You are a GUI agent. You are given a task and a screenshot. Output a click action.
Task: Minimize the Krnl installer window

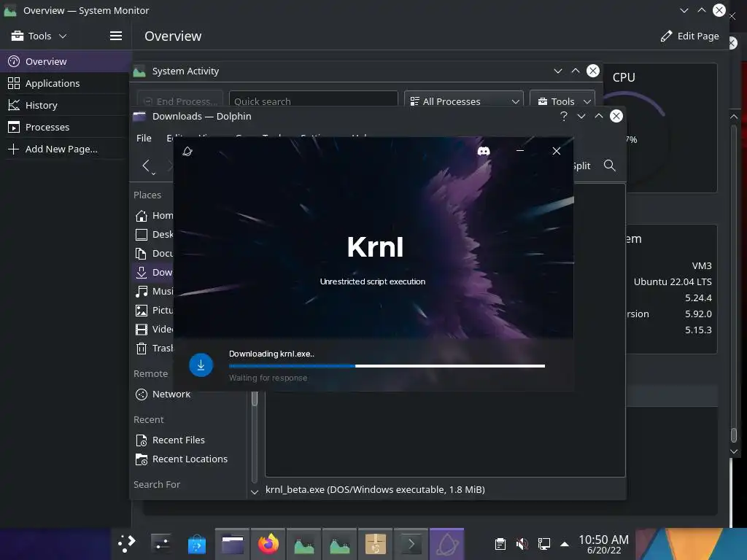tap(520, 151)
